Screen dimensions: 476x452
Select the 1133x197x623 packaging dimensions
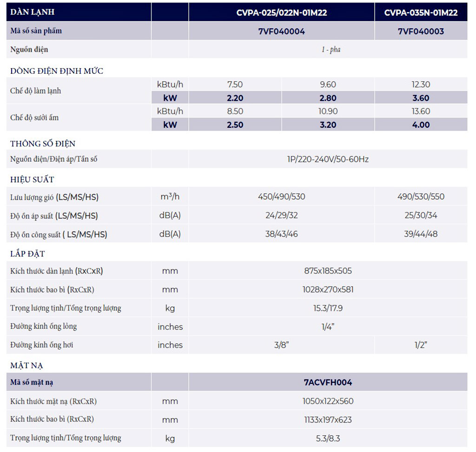[x=328, y=419]
